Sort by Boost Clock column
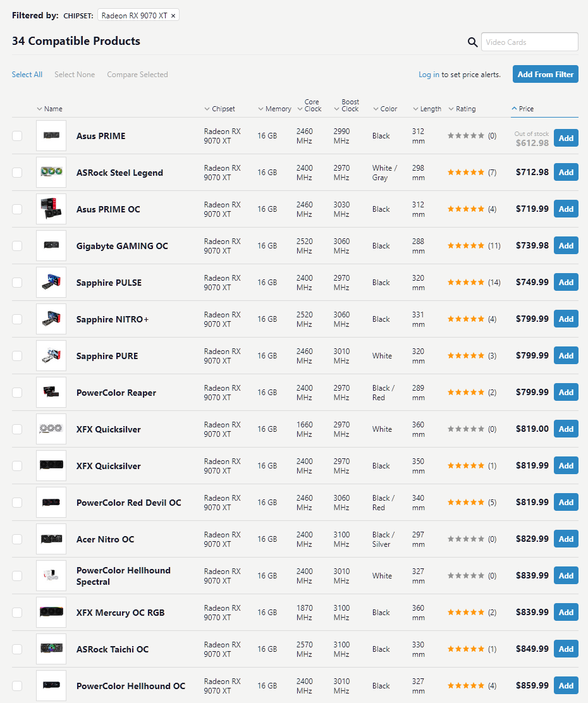 pyautogui.click(x=346, y=106)
